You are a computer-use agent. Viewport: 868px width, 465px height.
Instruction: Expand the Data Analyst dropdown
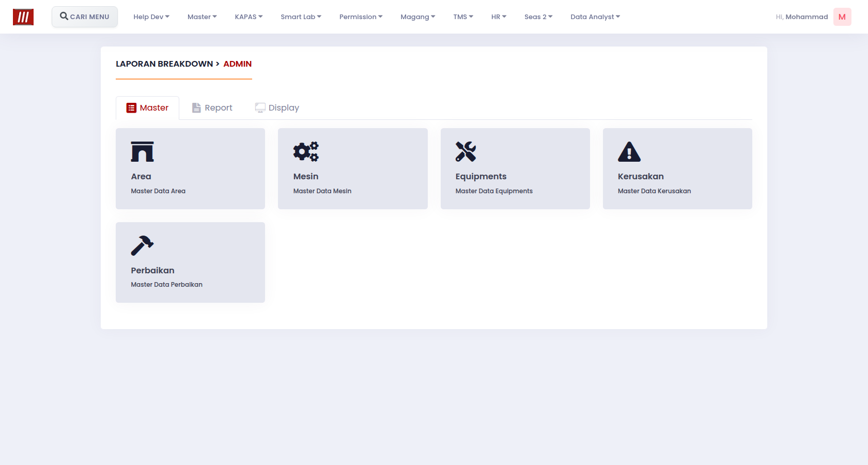pyautogui.click(x=595, y=17)
